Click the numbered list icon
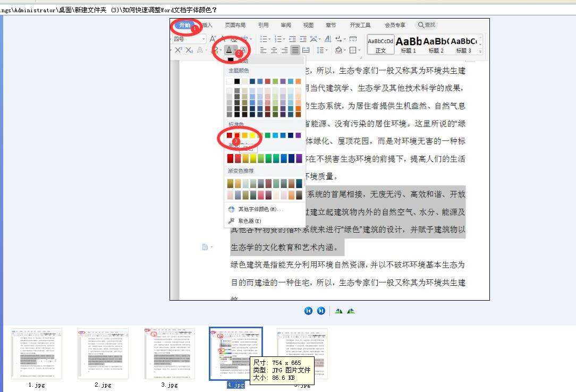 click(x=279, y=39)
